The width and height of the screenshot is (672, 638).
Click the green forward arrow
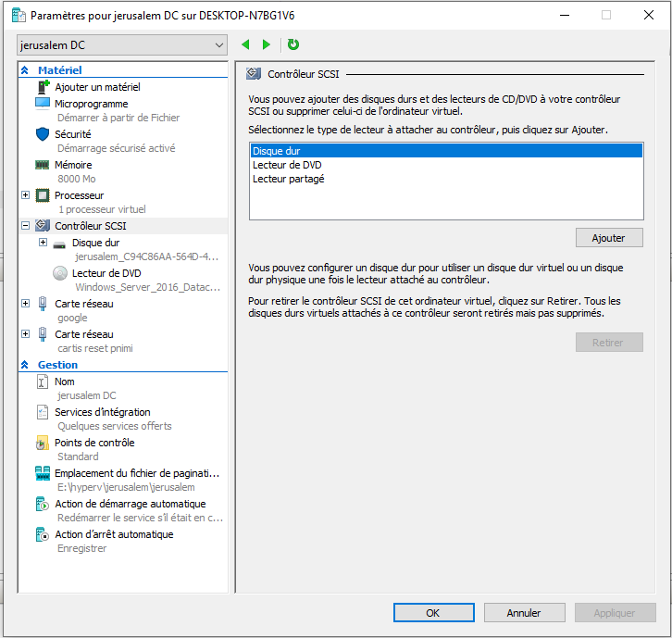point(267,44)
